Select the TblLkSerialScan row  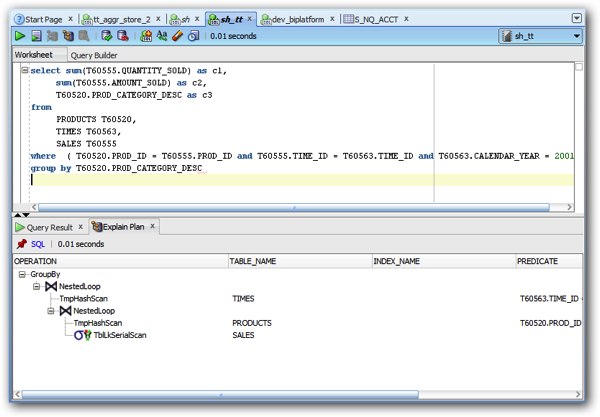tap(119, 335)
